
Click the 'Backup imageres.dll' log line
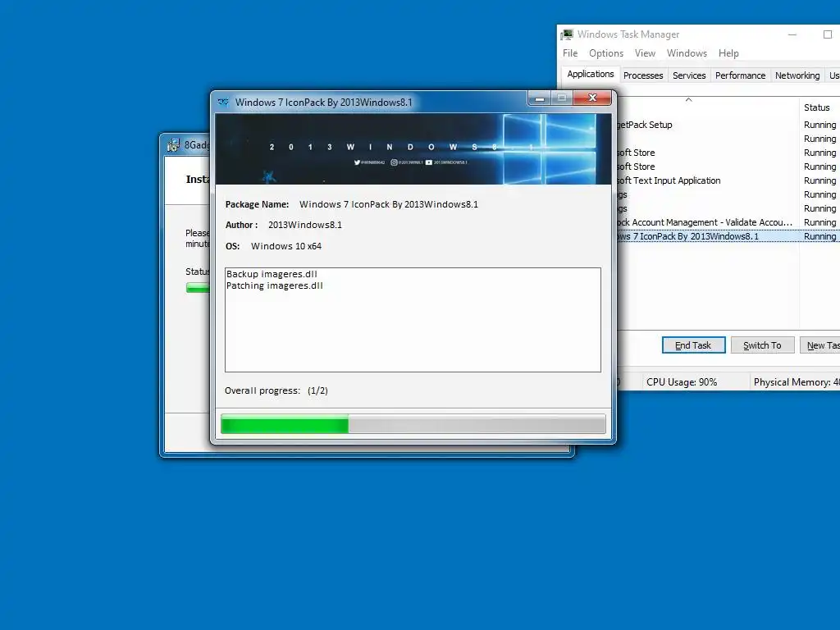[272, 274]
